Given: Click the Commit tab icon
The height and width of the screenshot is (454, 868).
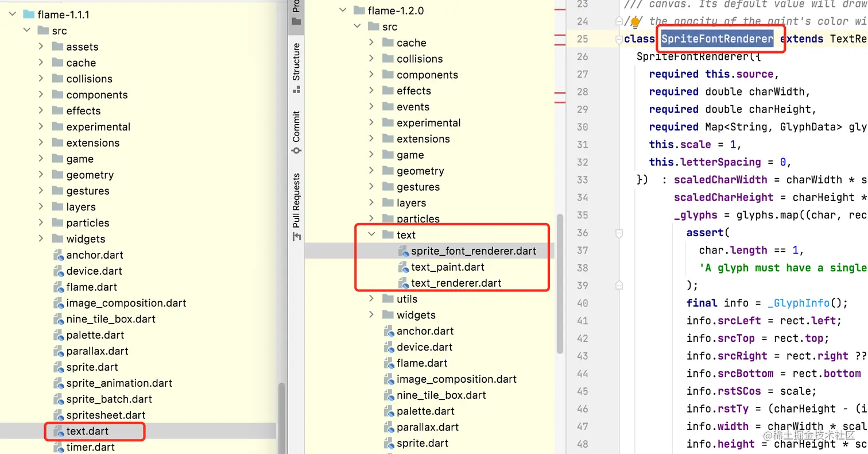Looking at the screenshot, I should tap(296, 150).
